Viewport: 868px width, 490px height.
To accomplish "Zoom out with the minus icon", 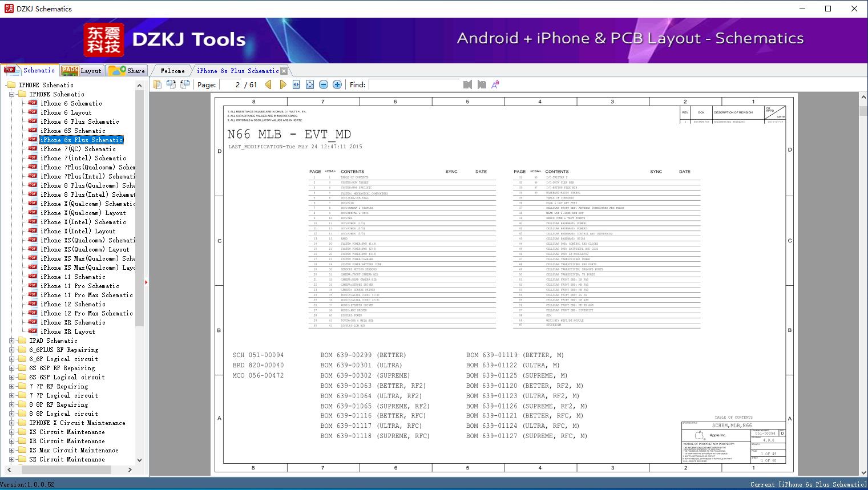I will (x=324, y=84).
